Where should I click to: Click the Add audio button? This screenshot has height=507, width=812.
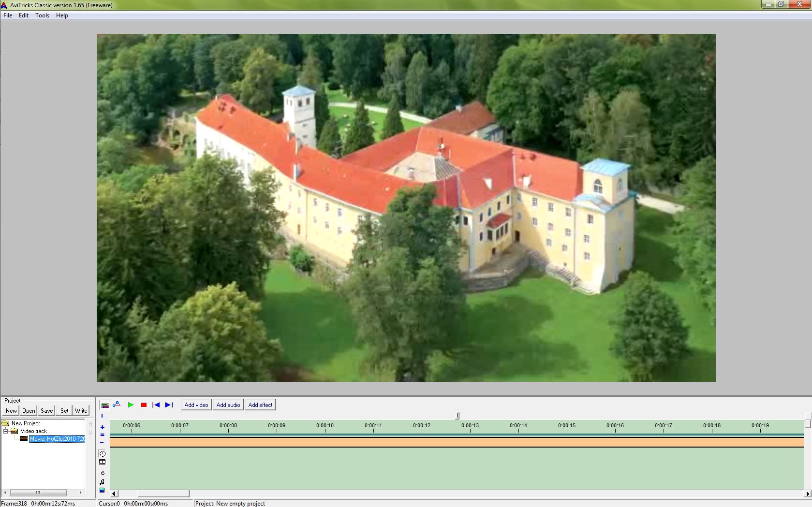[x=228, y=405]
